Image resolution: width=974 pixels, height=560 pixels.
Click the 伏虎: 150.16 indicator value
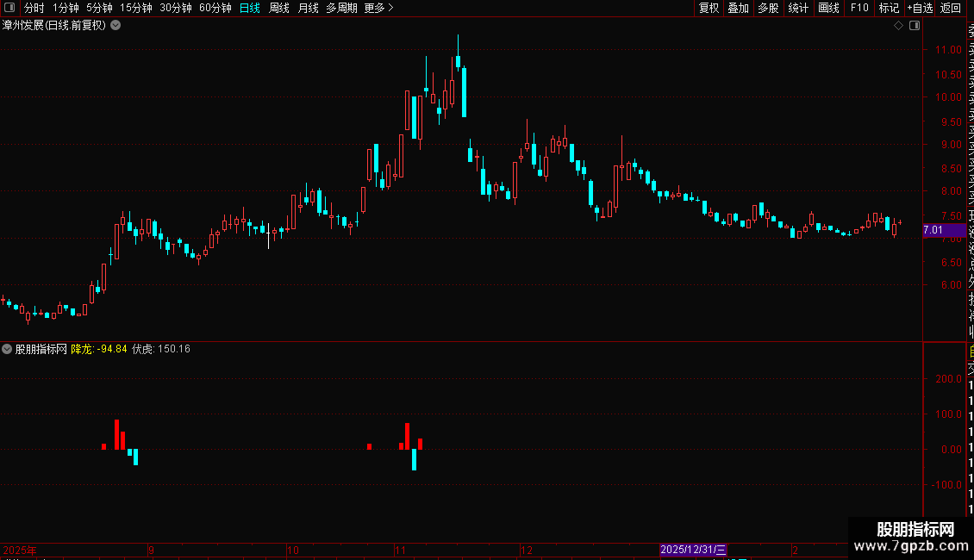(x=161, y=349)
